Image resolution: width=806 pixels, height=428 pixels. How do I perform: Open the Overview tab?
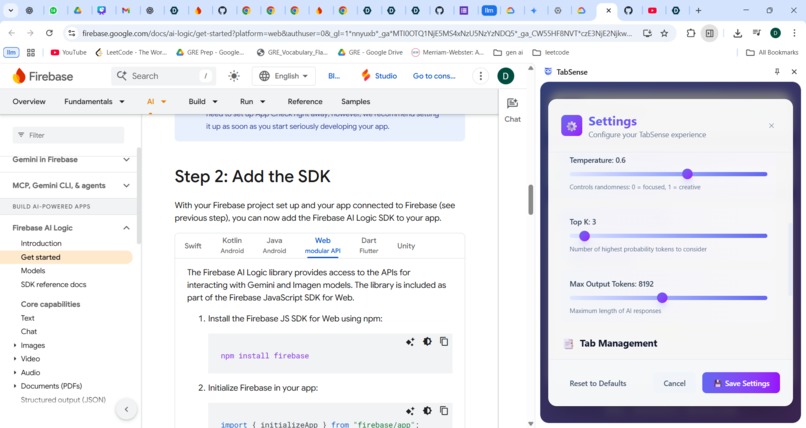pyautogui.click(x=29, y=101)
